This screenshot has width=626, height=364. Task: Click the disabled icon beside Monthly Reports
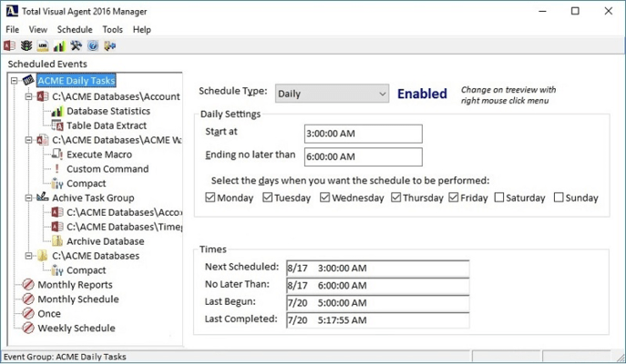coord(28,285)
